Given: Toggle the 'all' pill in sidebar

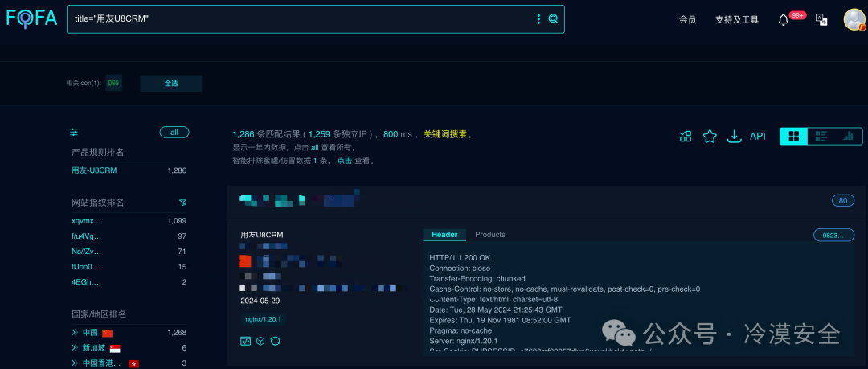Looking at the screenshot, I should (x=174, y=133).
